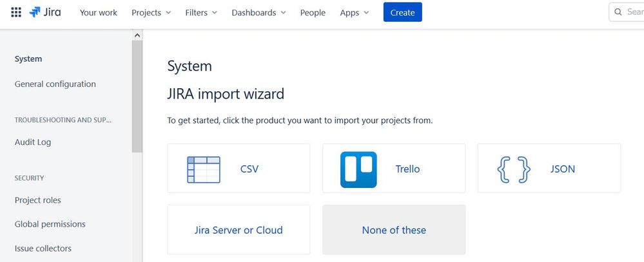This screenshot has width=644, height=262.
Task: Open General configuration in sidebar
Action: coord(55,84)
